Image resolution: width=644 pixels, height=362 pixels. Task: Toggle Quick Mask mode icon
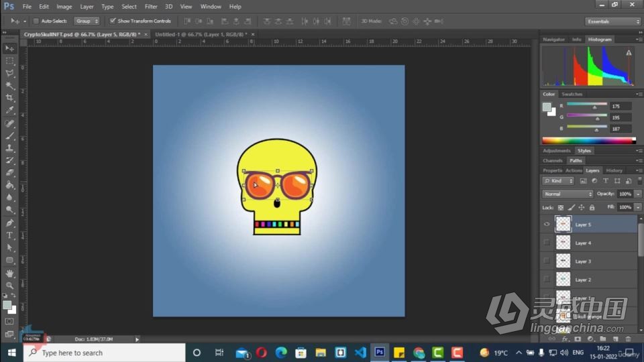(9, 322)
